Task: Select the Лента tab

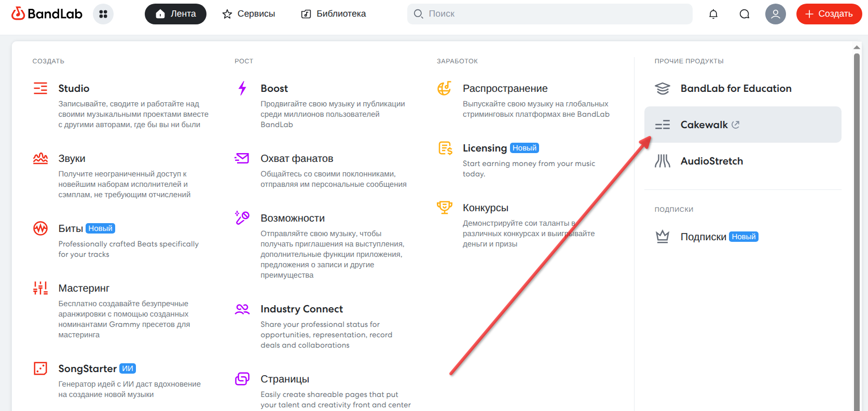Action: coord(175,14)
